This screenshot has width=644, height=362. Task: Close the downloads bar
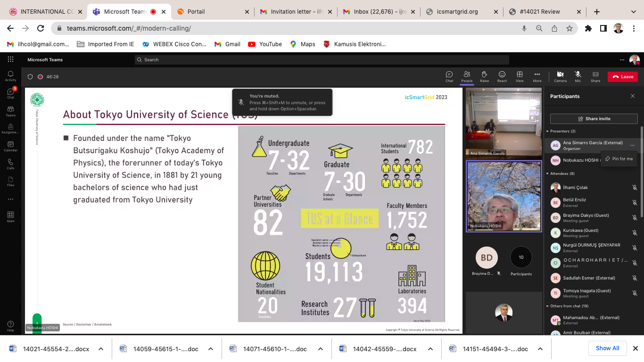coord(635,348)
